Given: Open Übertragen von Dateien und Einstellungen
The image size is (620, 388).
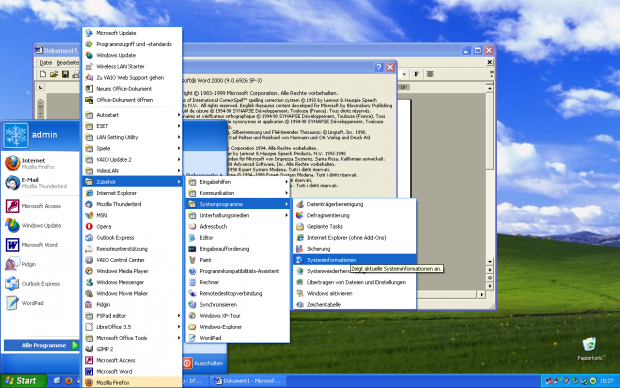Looking at the screenshot, I should [354, 282].
